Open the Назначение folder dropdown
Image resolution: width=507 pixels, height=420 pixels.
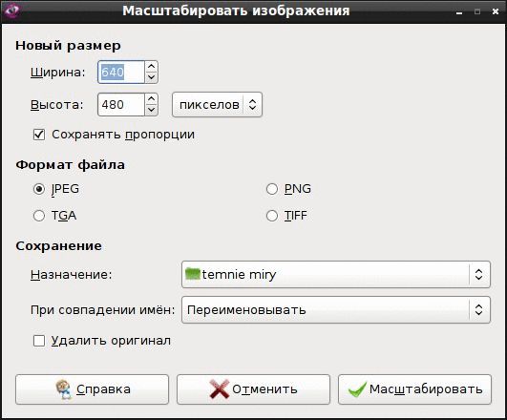click(336, 275)
